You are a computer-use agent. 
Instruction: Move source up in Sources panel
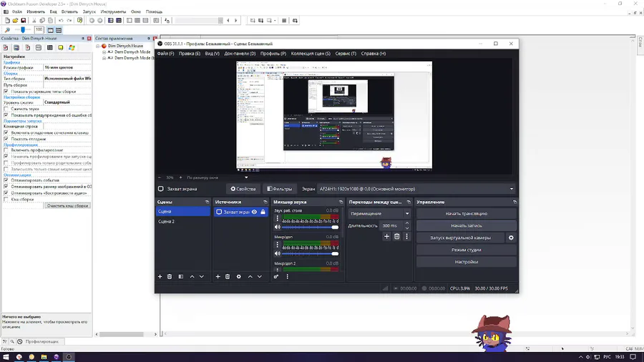[250, 277]
